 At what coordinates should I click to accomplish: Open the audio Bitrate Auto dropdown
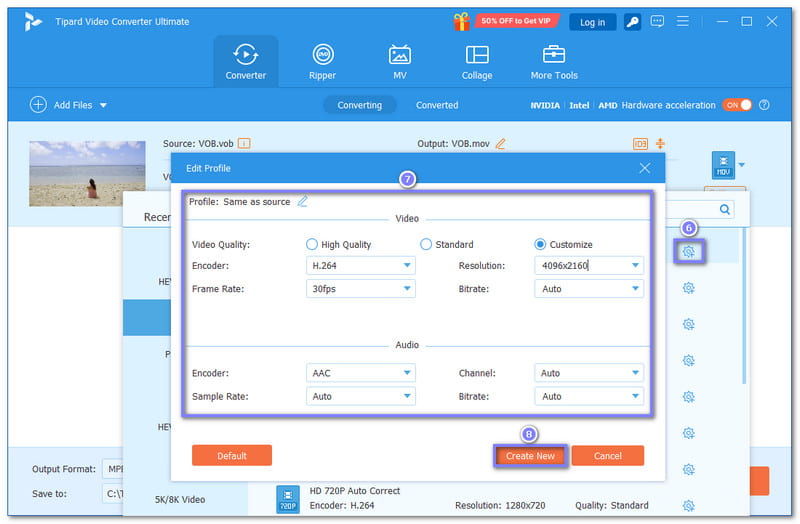tap(589, 396)
